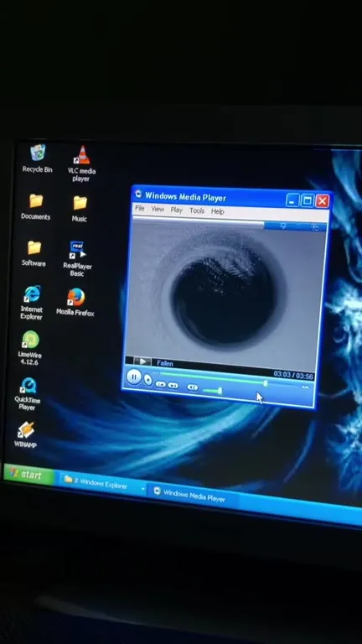
Task: Skip to the next track
Action: (x=173, y=385)
